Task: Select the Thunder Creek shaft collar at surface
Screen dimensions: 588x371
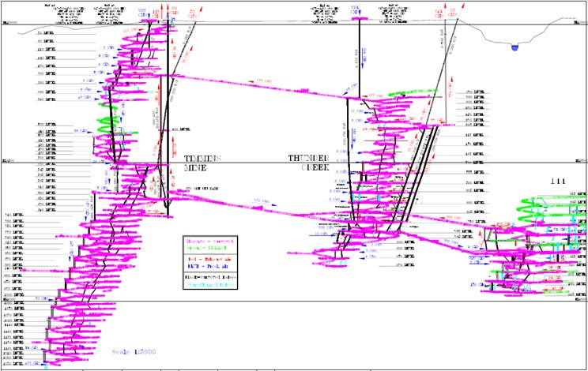Action: [357, 21]
